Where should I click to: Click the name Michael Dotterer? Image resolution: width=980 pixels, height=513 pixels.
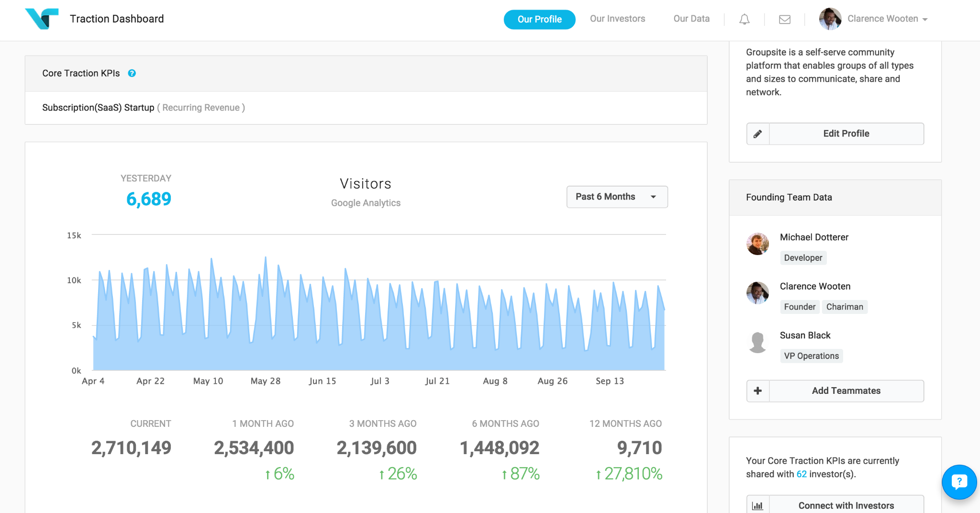click(x=814, y=237)
